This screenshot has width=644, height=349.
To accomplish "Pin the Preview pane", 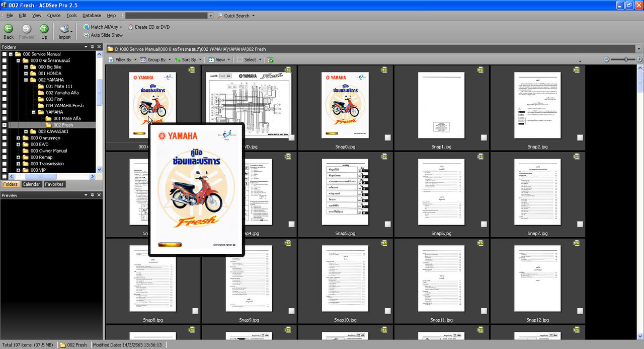I will 92,195.
